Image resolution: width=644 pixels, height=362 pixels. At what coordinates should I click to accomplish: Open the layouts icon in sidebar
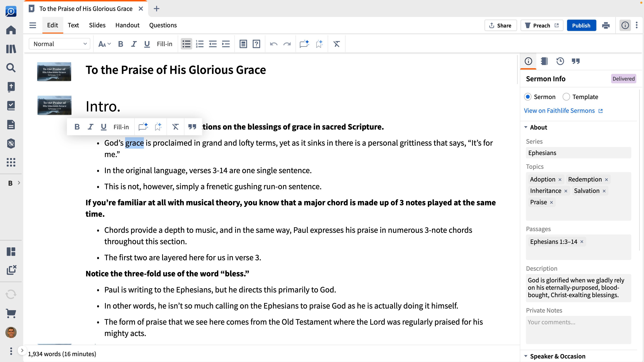(x=11, y=252)
